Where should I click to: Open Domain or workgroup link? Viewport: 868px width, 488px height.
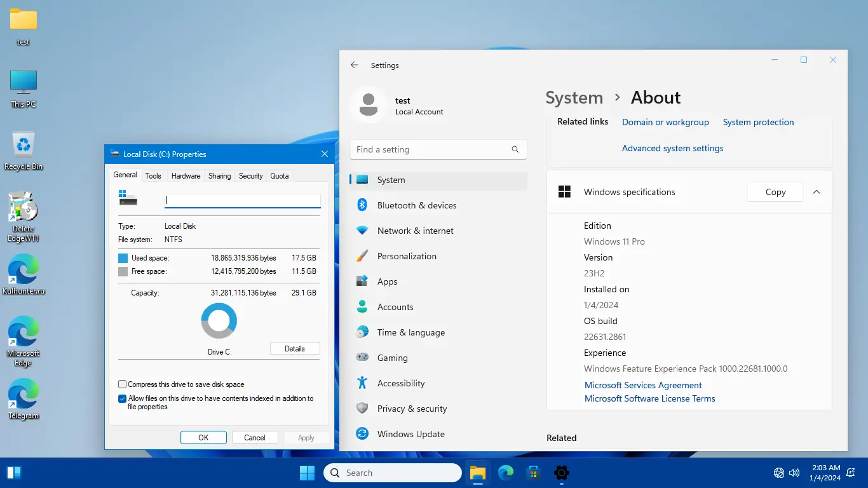pyautogui.click(x=665, y=122)
